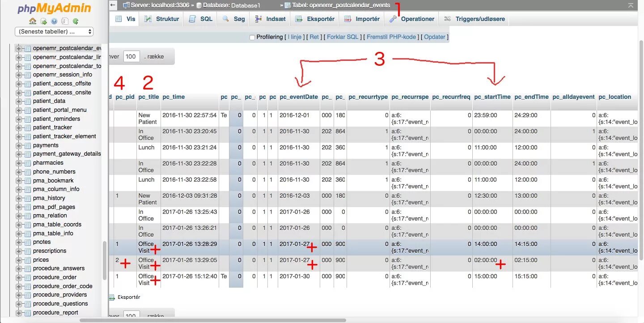Click the log out icon beside the house
This screenshot has height=323, width=644.
click(43, 21)
